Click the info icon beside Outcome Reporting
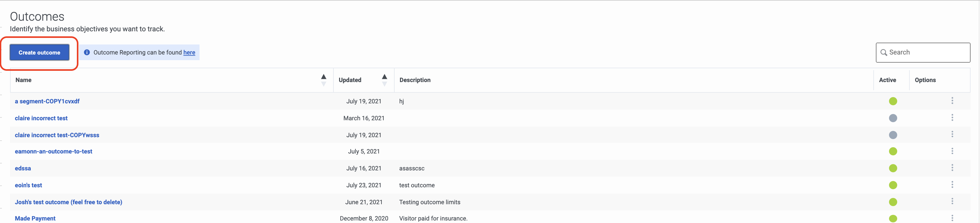The image size is (980, 223). (87, 52)
